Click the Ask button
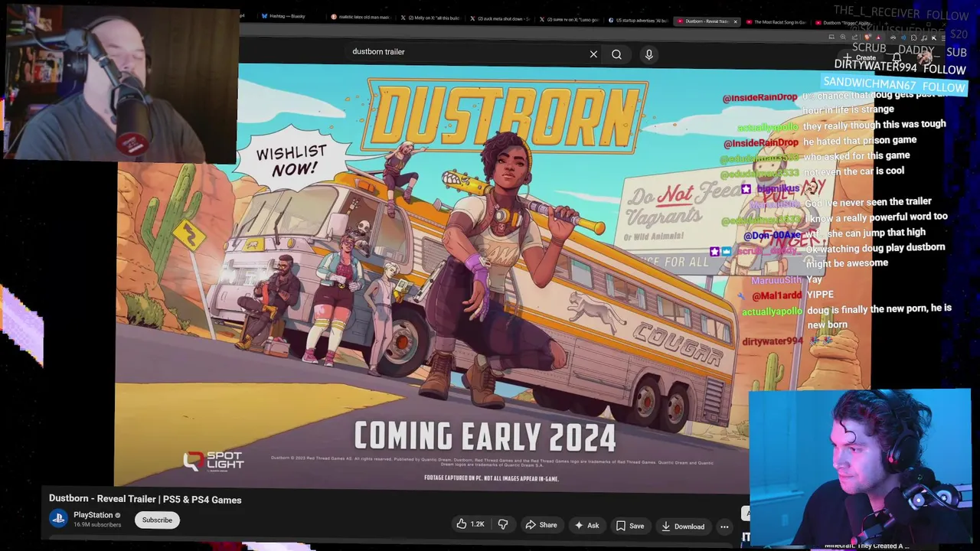Viewport: 980px width, 551px height. (586, 525)
